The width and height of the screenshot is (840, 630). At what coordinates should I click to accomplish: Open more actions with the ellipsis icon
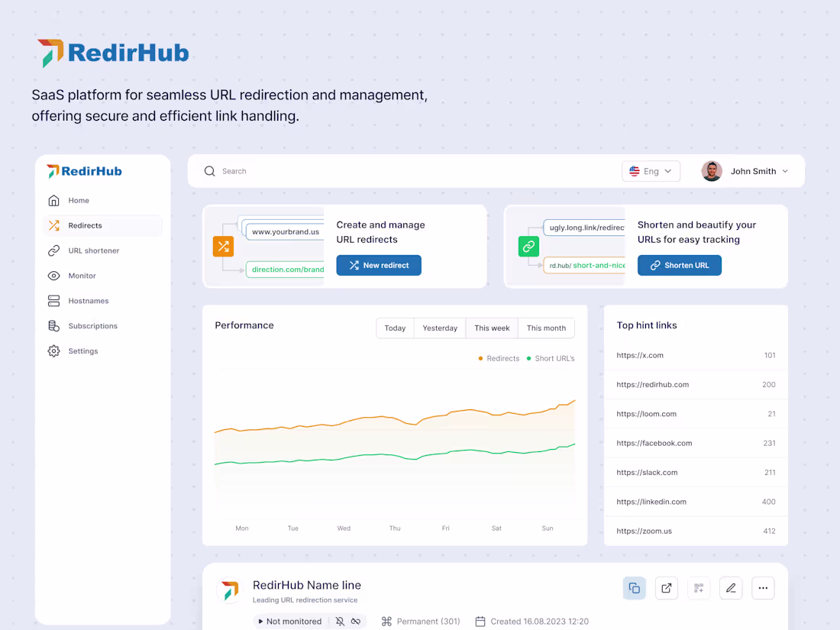pos(762,588)
